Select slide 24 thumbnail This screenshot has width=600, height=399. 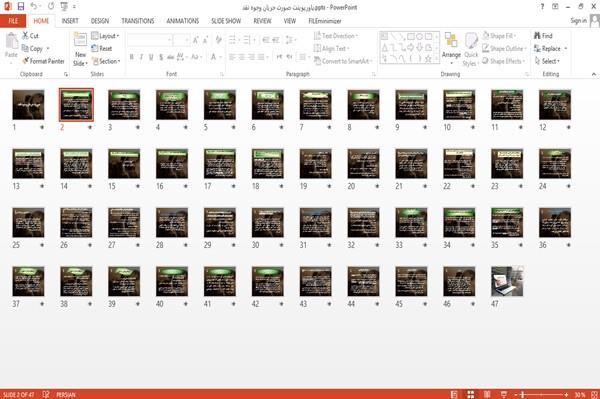555,164
